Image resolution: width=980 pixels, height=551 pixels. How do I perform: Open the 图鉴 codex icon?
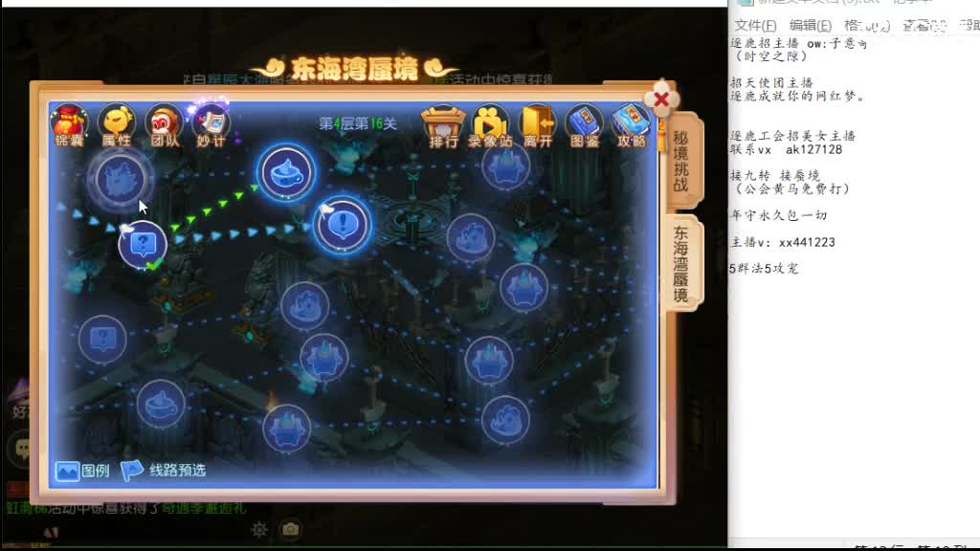coord(585,127)
